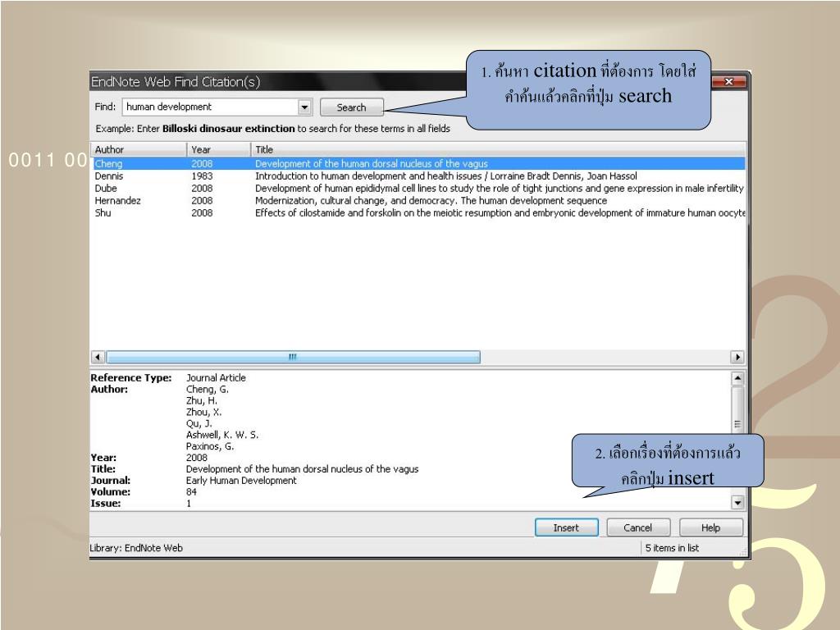
Task: Click the author 'Zhou, X.' in details
Action: click(203, 412)
